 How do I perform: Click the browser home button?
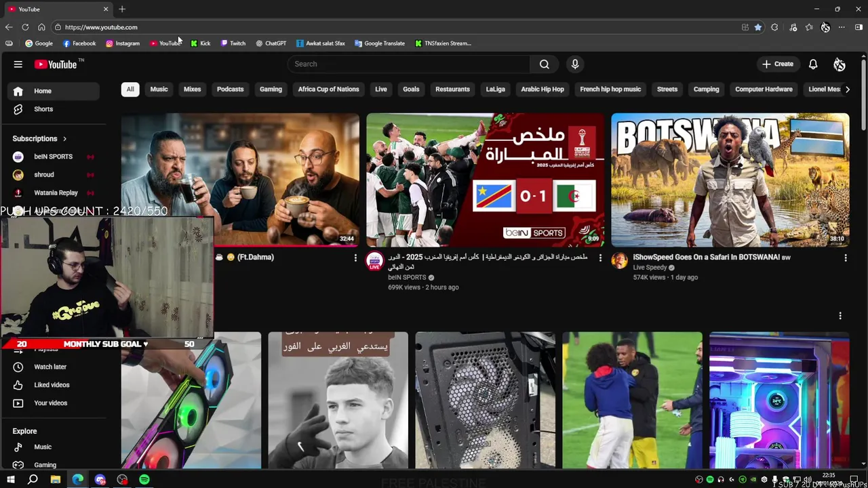click(x=41, y=27)
